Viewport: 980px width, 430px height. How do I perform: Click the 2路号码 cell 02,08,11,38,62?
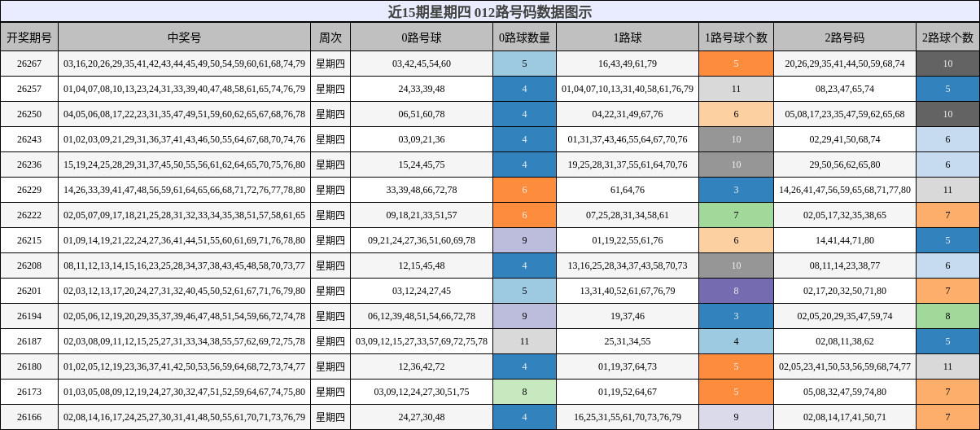coord(845,341)
